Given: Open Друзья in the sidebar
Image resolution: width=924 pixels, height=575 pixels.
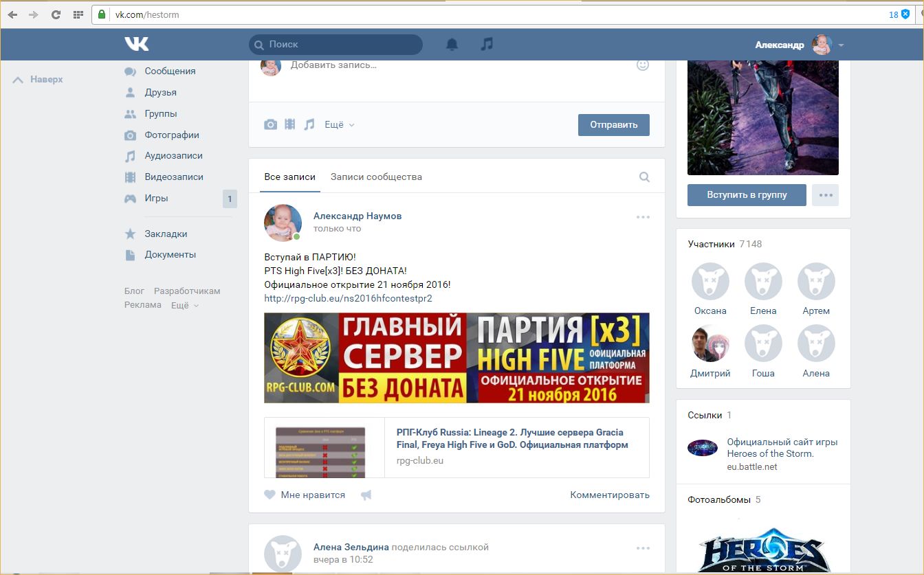Looking at the screenshot, I should pos(160,92).
